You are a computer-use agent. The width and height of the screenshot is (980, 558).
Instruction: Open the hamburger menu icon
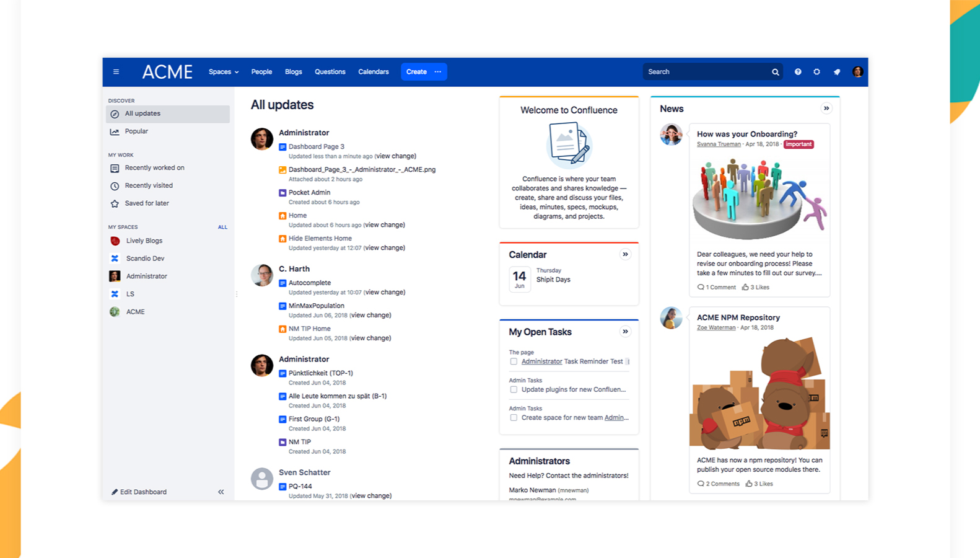click(x=116, y=72)
